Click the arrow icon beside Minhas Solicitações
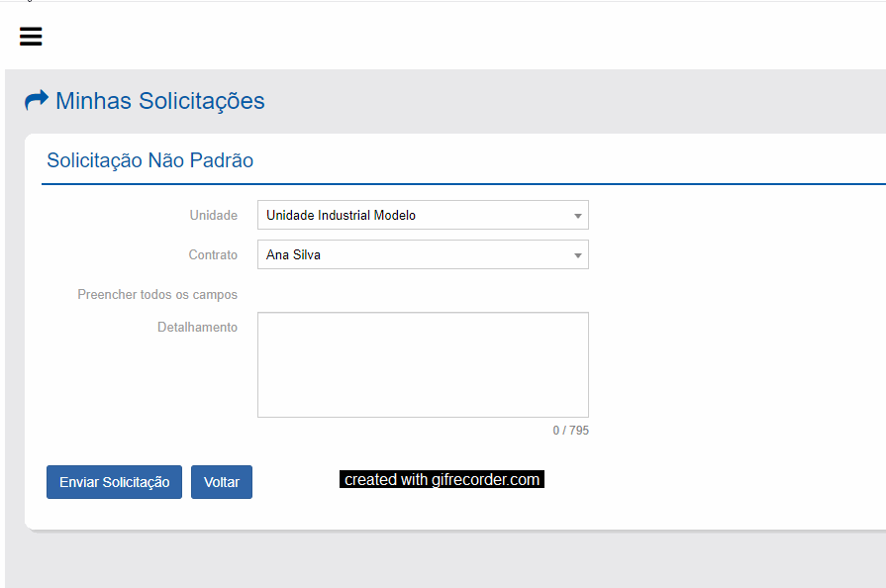This screenshot has height=588, width=886. tap(37, 100)
